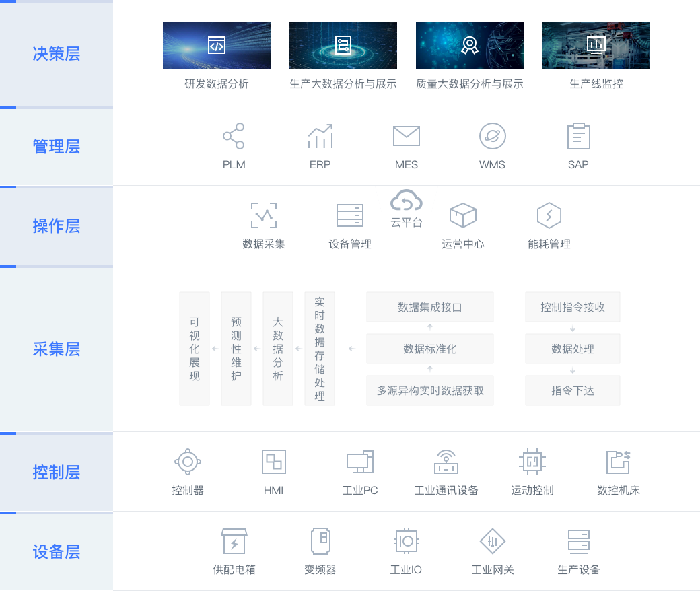Image resolution: width=700 pixels, height=591 pixels.
Task: Click the 供配电箱 power box icon
Action: click(x=234, y=541)
